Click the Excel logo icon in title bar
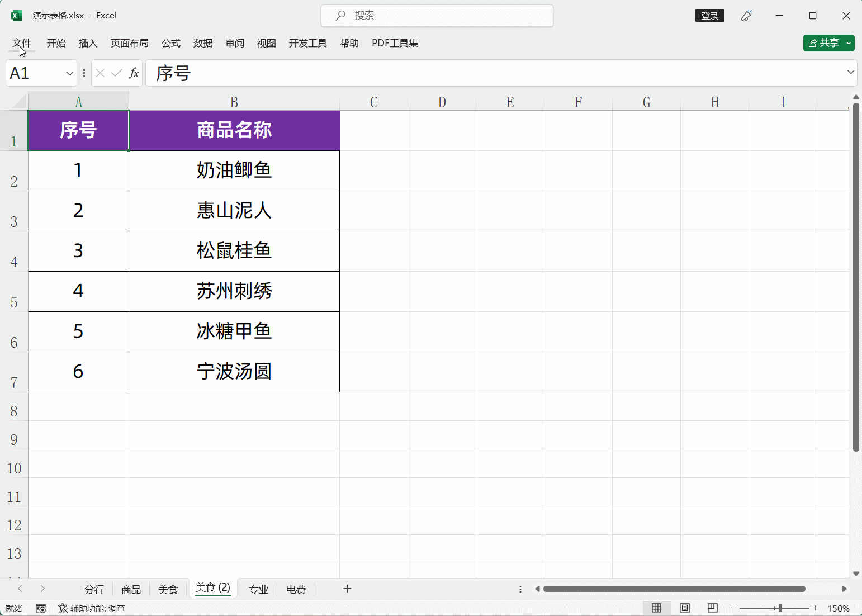Image resolution: width=862 pixels, height=616 pixels. (16, 15)
